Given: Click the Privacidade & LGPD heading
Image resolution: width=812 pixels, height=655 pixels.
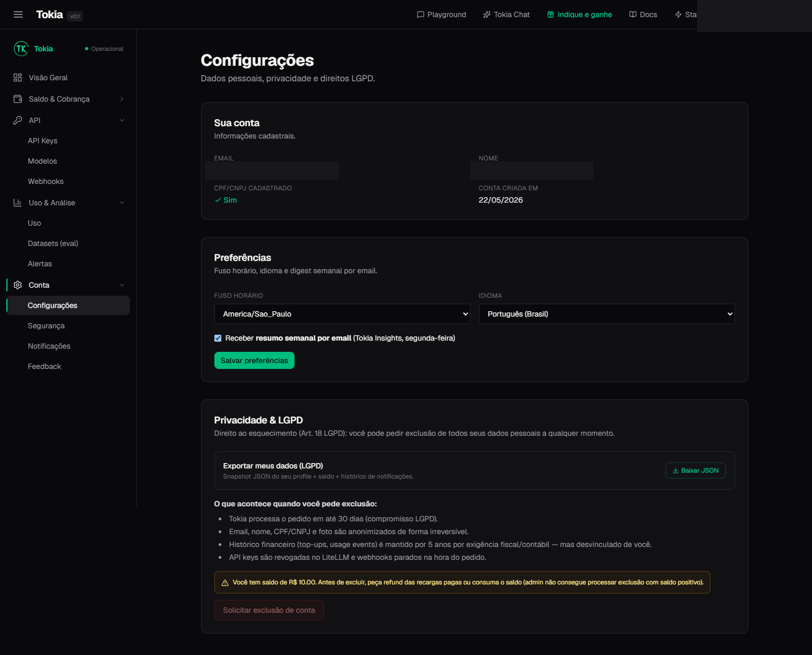Looking at the screenshot, I should [259, 420].
